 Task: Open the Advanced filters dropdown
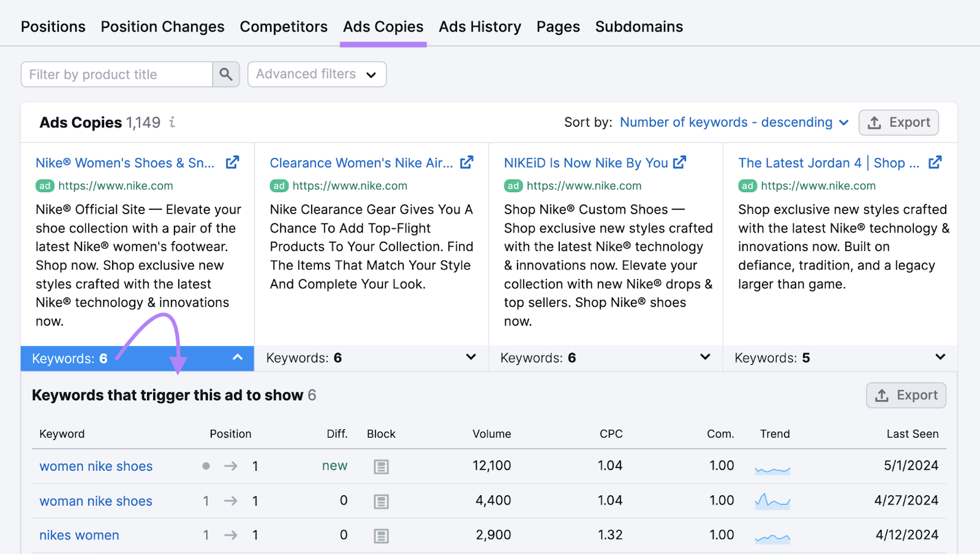click(x=317, y=74)
